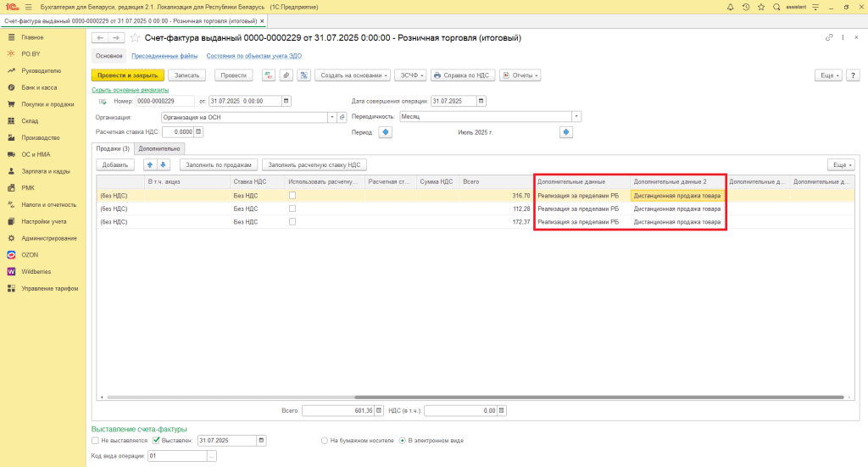
Task: Switch to the 'Дополнительно' tab
Action: pyautogui.click(x=160, y=148)
